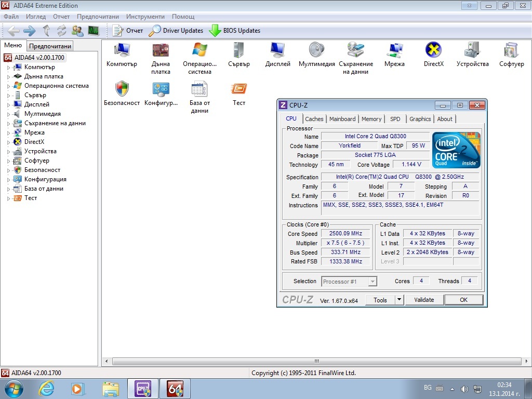
Task: Expand the Операционна система tree node
Action: 8,86
